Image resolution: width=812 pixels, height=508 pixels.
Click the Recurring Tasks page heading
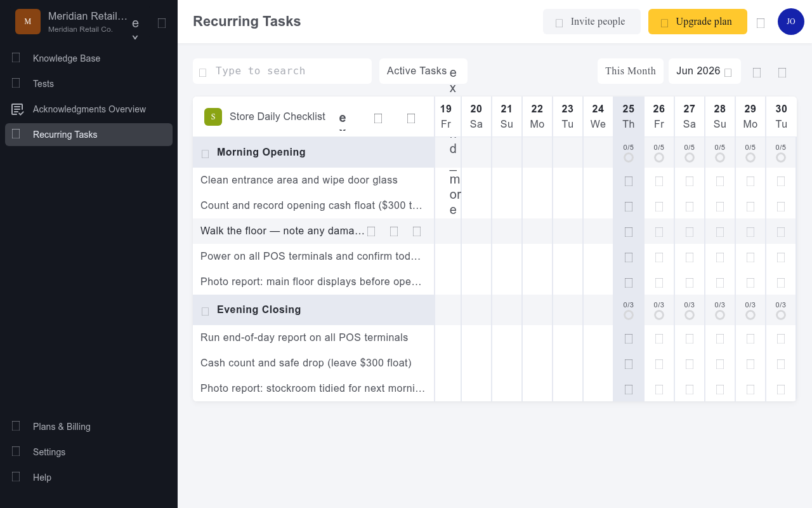[x=247, y=22]
